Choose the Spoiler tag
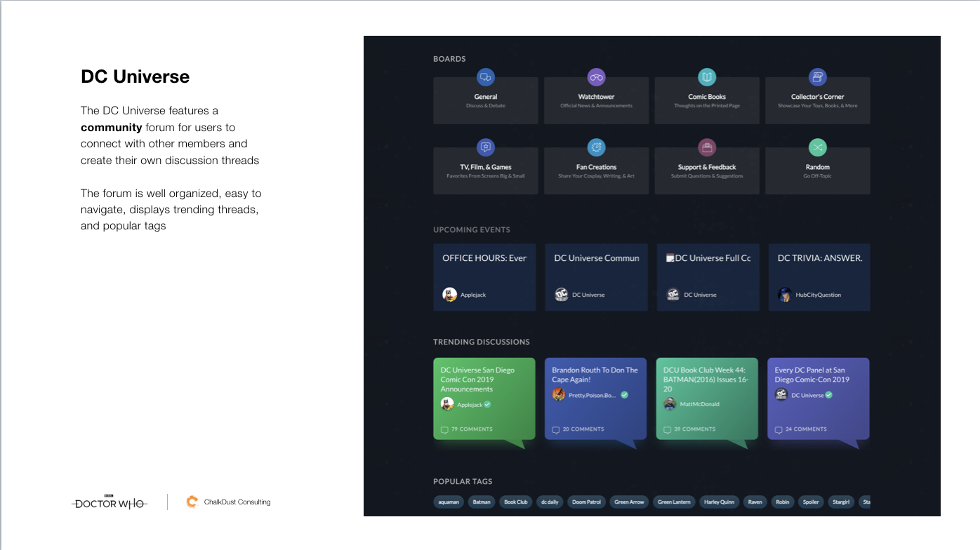 [811, 502]
